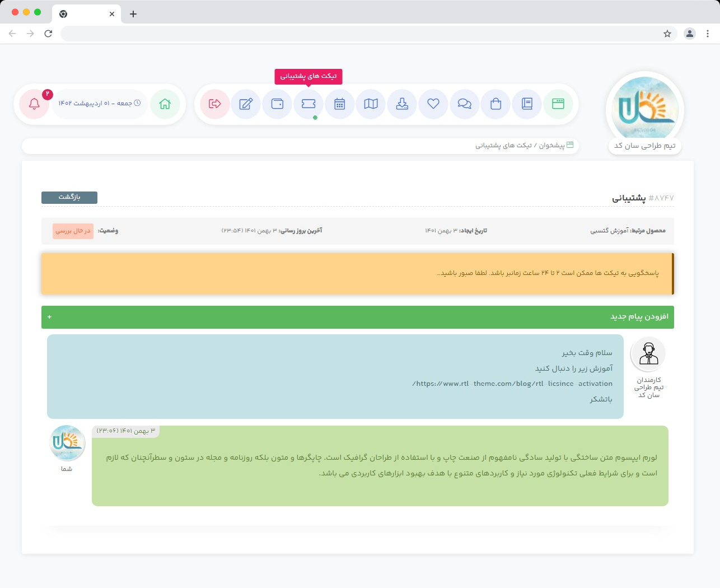Open favorites heart icon

(x=433, y=104)
